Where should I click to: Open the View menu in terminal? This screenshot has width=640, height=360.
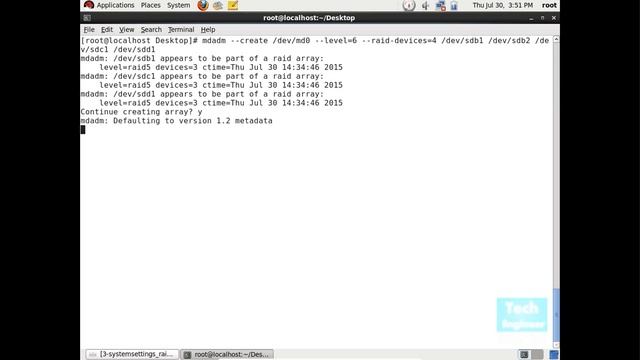coord(127,29)
